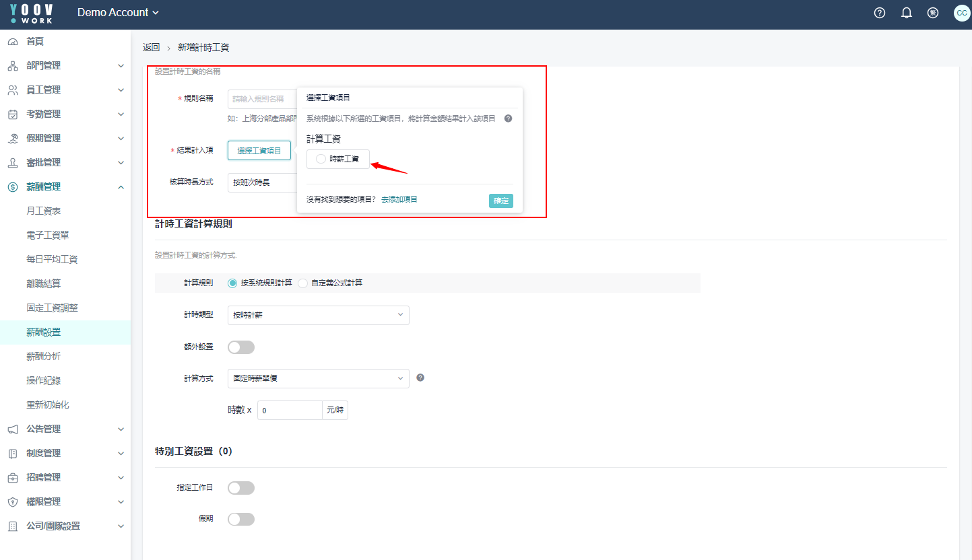
Task: Click the 去添加項目 link
Action: coord(399,200)
